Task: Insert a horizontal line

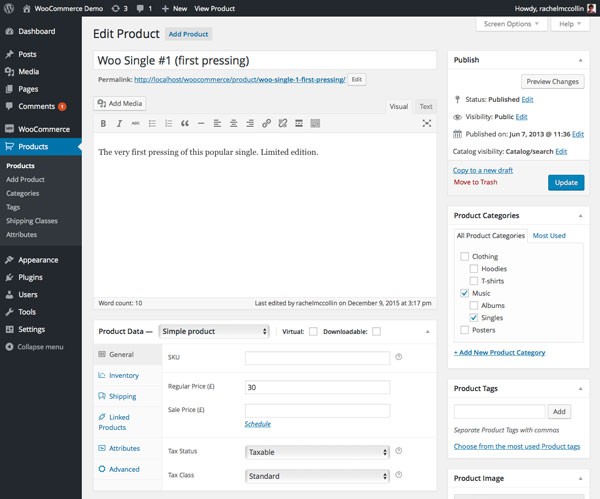Action: point(201,123)
